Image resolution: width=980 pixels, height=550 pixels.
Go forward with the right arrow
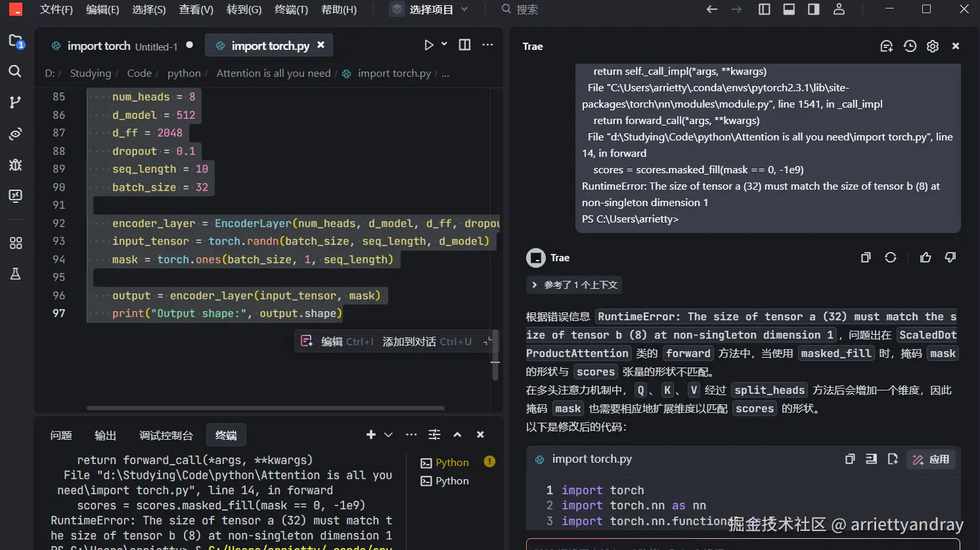click(736, 9)
